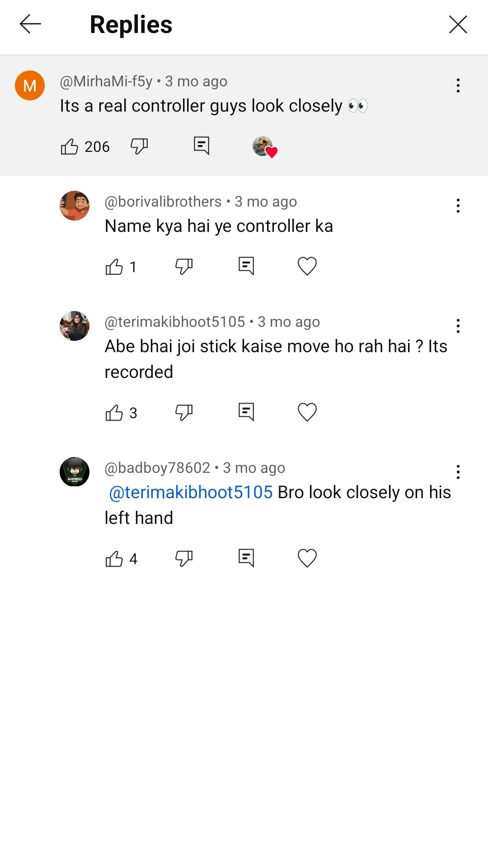Open the @badboy78602 username link
488x868 pixels.
point(157,468)
